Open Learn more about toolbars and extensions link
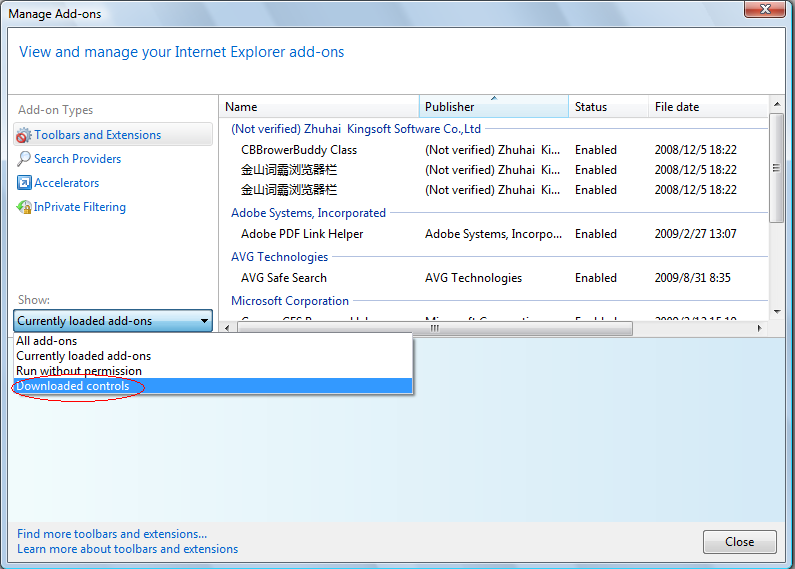 point(127,549)
